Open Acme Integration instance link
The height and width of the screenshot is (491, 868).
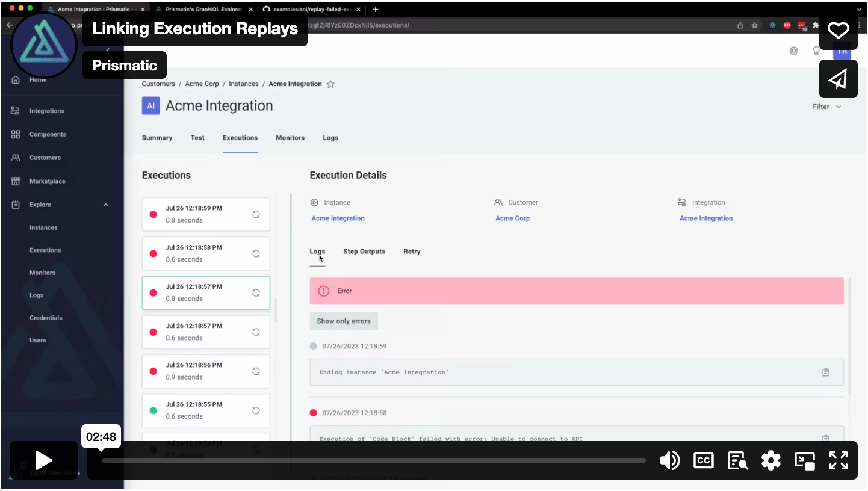tap(338, 218)
